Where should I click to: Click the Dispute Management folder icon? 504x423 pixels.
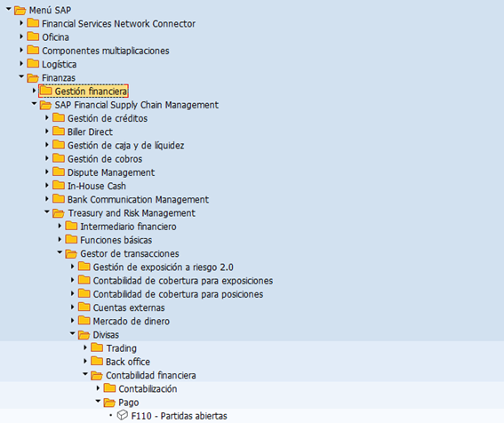pyautogui.click(x=59, y=172)
